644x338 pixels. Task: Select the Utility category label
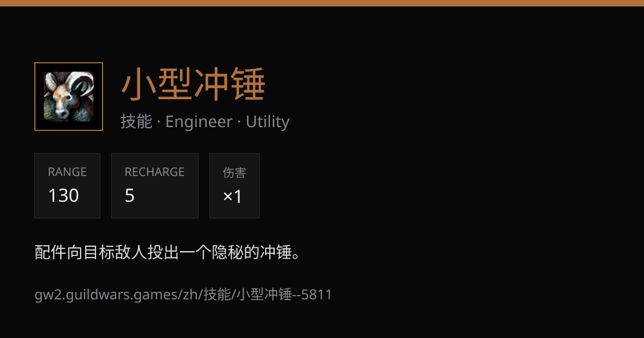(267, 122)
